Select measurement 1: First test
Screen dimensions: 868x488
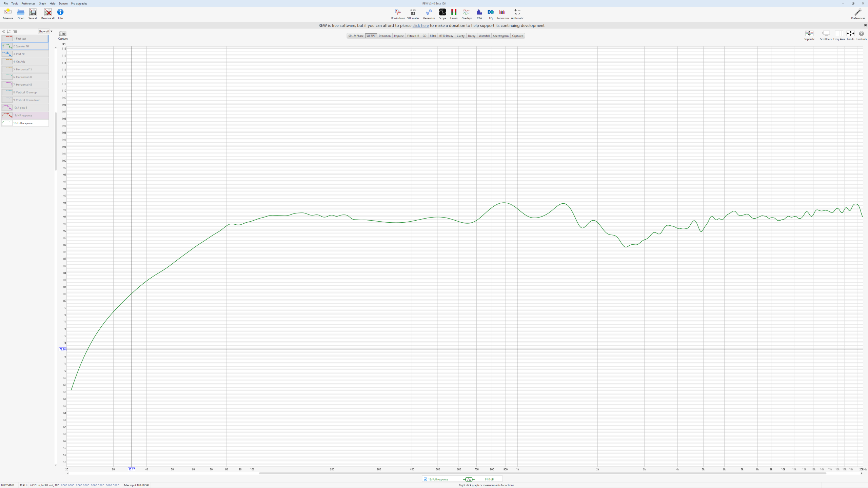click(25, 39)
